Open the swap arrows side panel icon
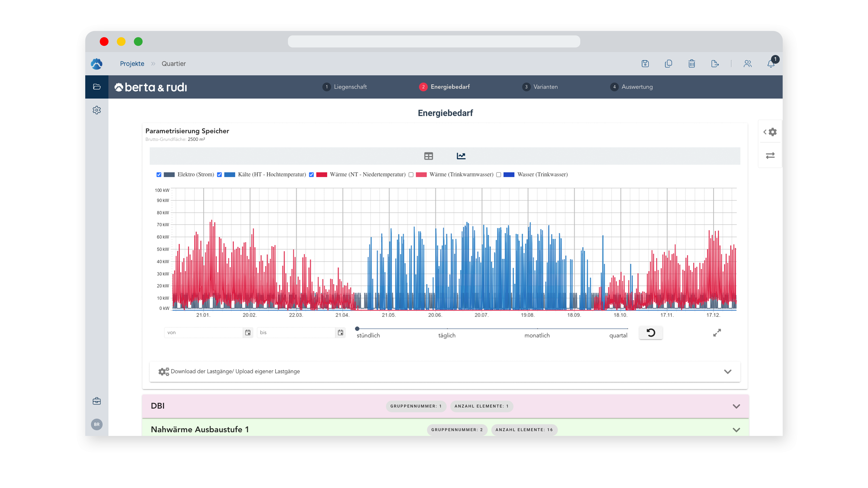The image size is (868, 488). point(770,156)
